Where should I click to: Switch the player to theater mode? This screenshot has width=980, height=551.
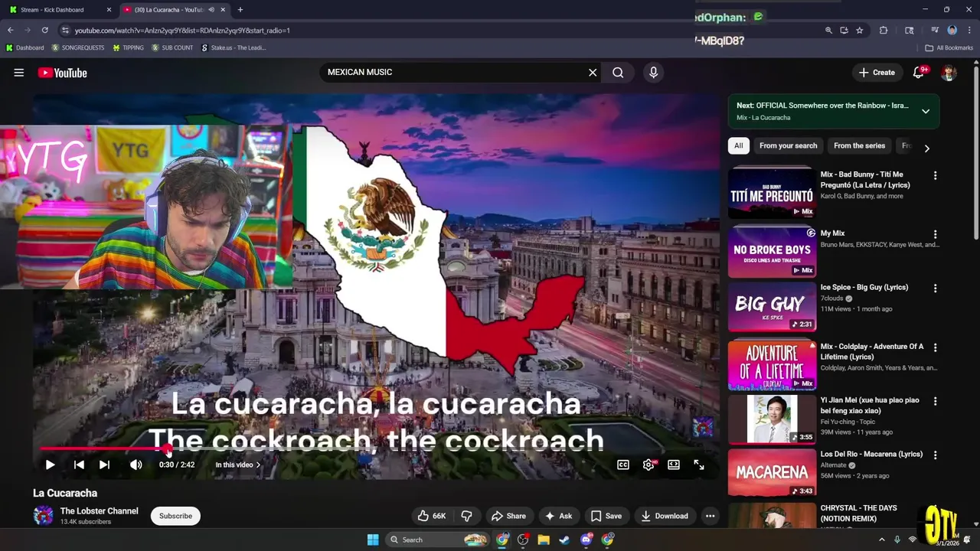pos(674,465)
